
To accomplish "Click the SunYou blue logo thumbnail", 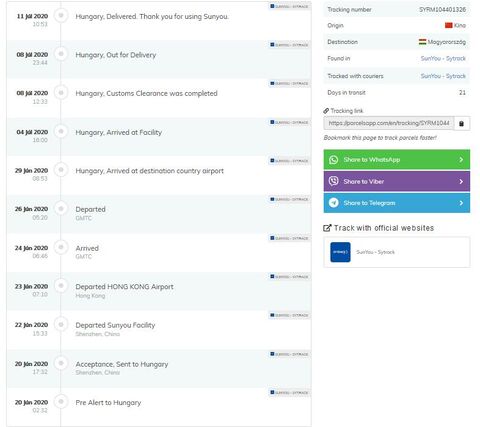I will click(x=340, y=252).
